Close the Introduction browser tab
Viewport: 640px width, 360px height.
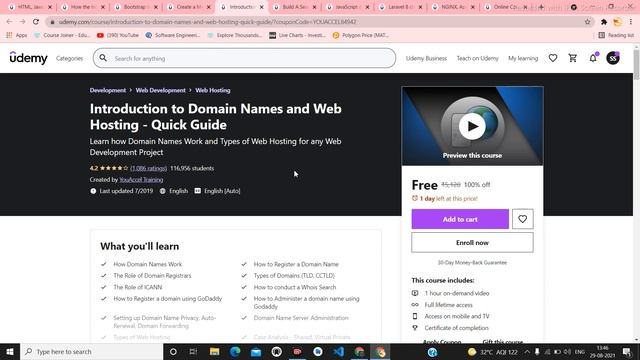(x=261, y=7)
